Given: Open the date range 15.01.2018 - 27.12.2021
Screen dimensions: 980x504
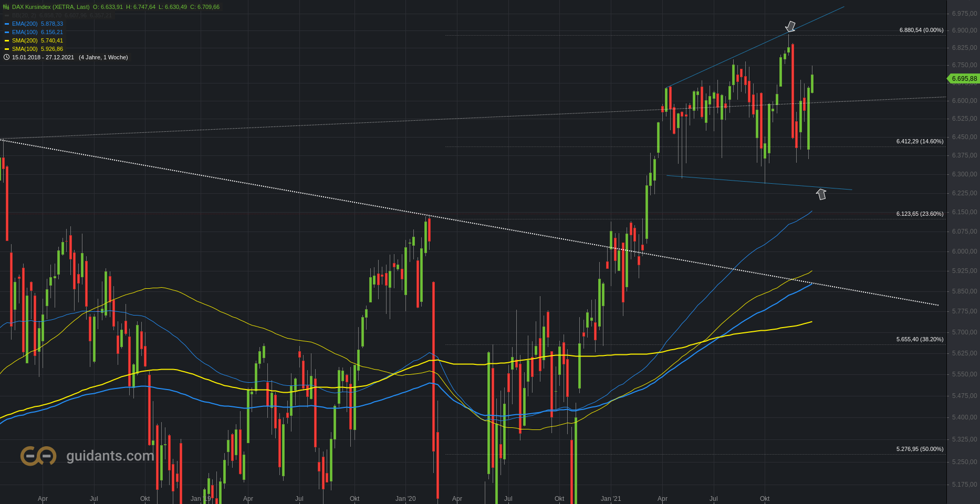Looking at the screenshot, I should (43, 57).
